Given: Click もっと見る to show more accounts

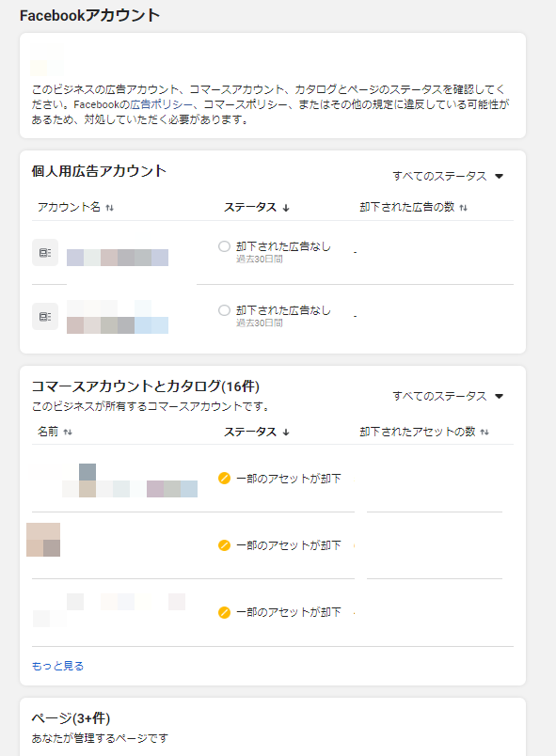Looking at the screenshot, I should (58, 666).
